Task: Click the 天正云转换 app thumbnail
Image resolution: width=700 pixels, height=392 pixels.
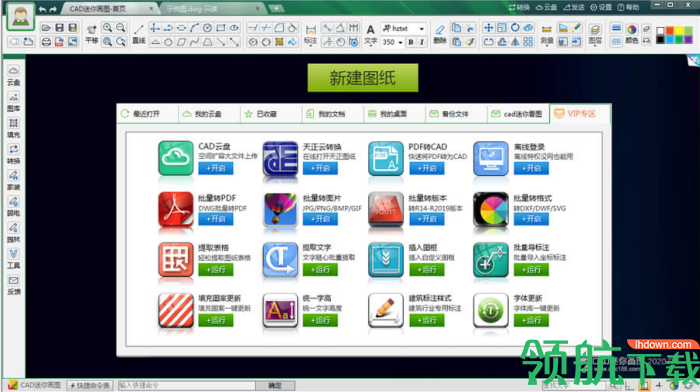Action: click(280, 158)
